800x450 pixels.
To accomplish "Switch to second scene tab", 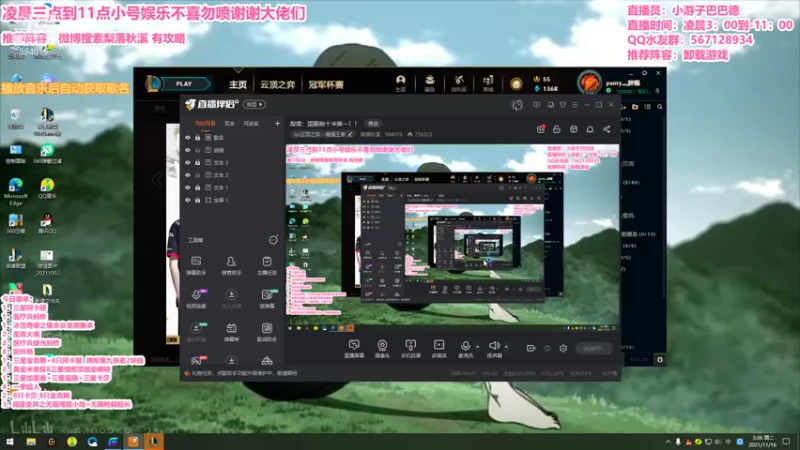I will 230,123.
